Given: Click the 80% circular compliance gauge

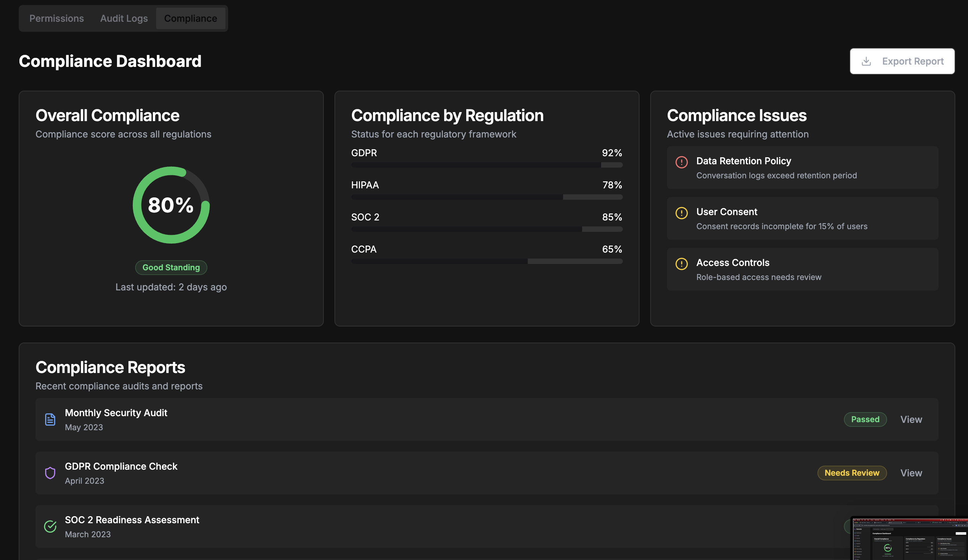Looking at the screenshot, I should click(x=171, y=205).
